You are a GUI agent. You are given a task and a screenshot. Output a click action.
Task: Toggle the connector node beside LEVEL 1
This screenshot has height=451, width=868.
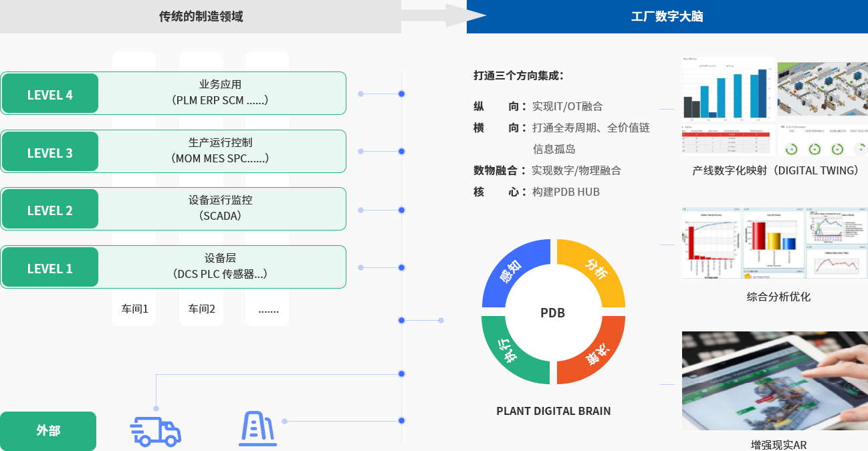pos(401,267)
